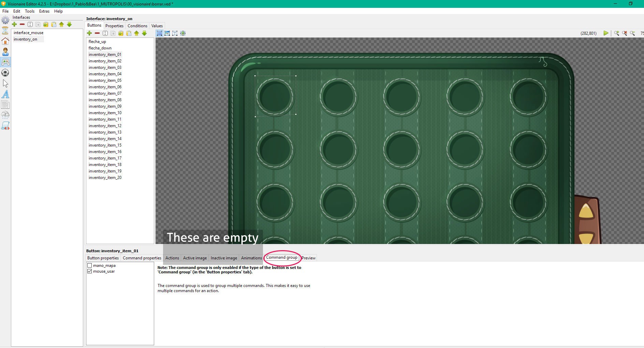Select the Interfaces gamepad icon
Viewport: 644px width, 348px height.
pos(5,62)
